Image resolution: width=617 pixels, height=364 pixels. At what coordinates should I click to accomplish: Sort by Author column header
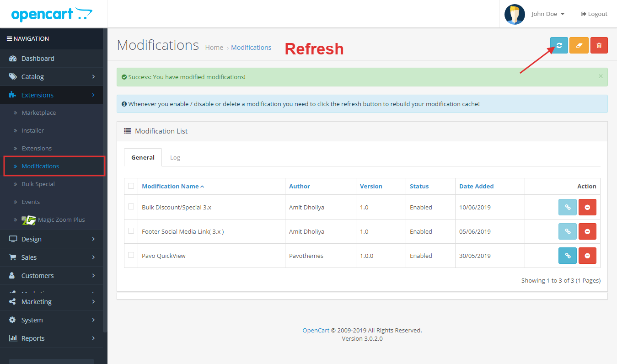300,186
